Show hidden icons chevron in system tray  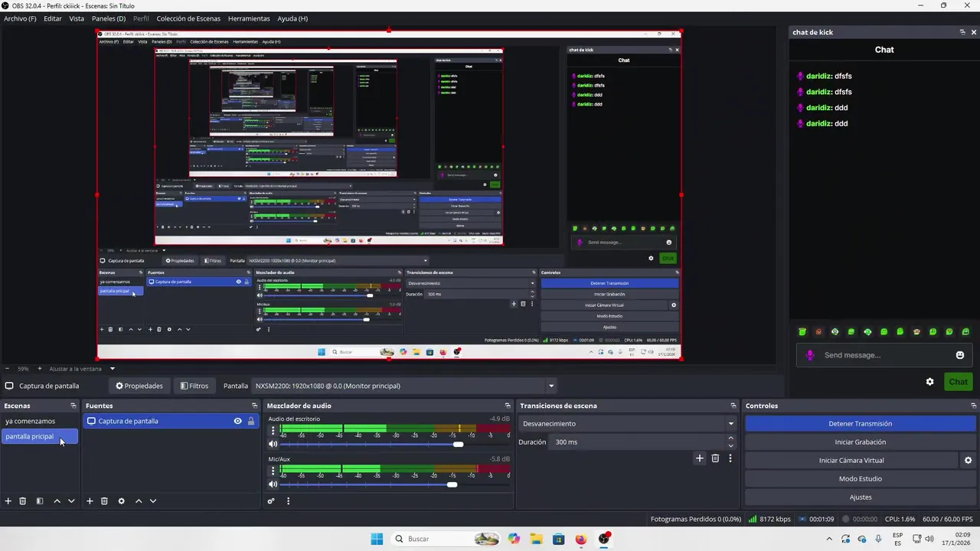[x=828, y=539]
